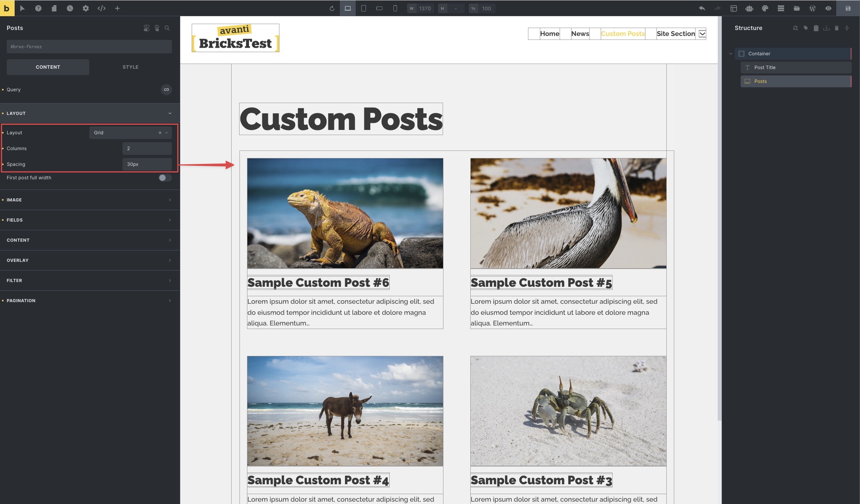Switch to tablet portrait breakpoint view
Screen dimensions: 860x504
coord(364,8)
